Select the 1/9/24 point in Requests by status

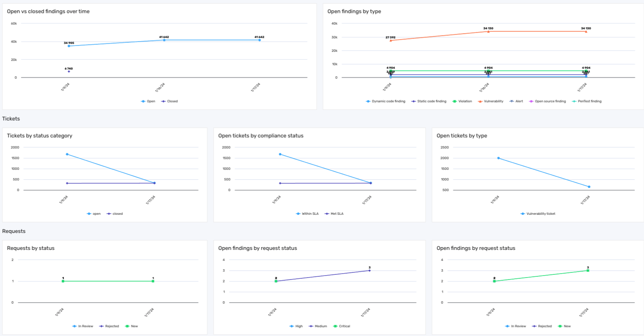click(63, 281)
